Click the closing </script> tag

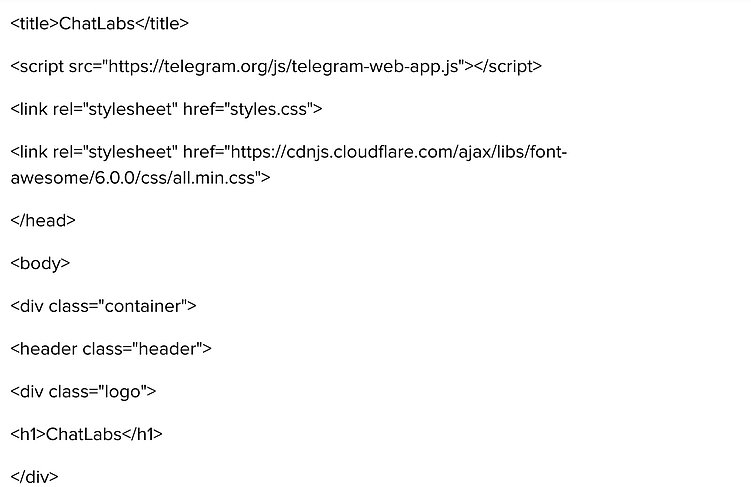(x=507, y=66)
